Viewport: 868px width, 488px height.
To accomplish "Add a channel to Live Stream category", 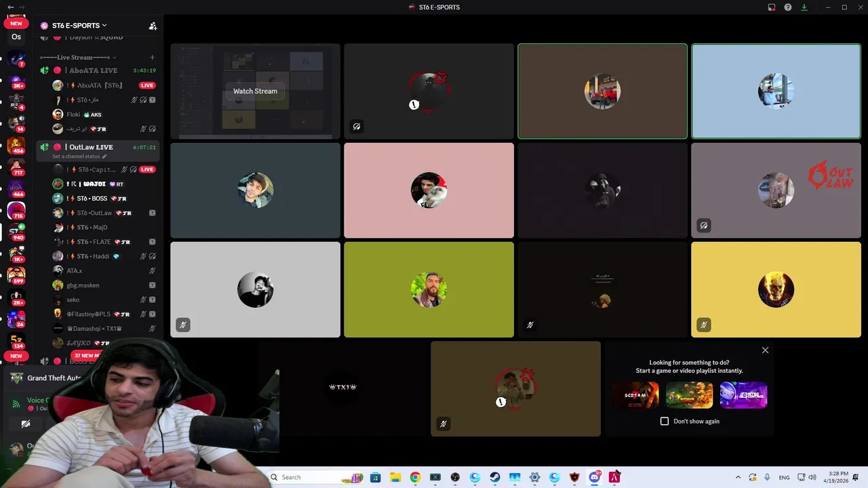I will 152,58.
